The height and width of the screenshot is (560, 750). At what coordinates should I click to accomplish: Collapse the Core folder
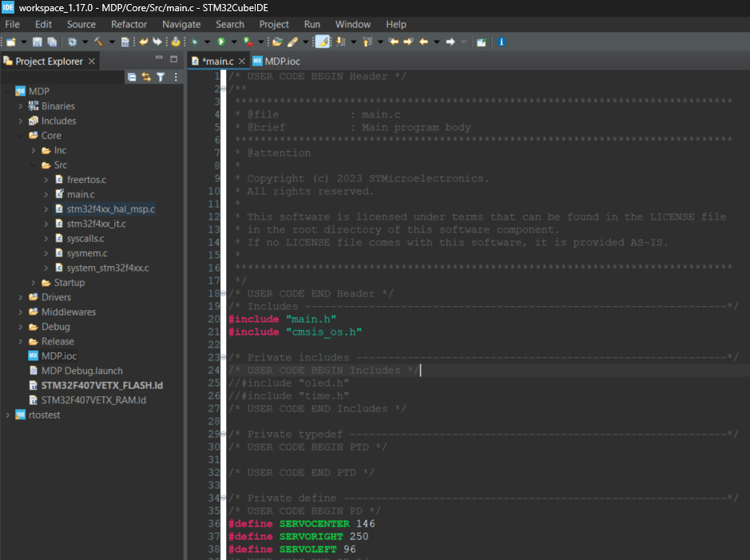(x=20, y=136)
